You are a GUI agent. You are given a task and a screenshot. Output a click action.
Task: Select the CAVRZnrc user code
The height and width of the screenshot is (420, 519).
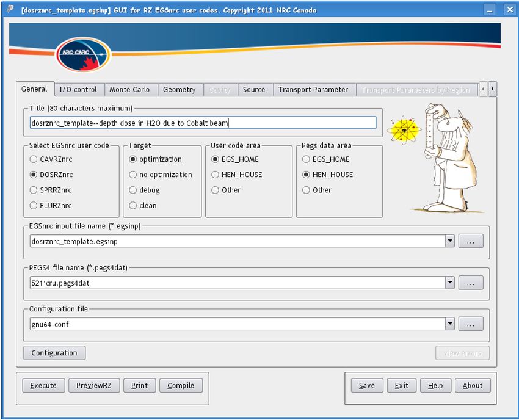[51, 159]
